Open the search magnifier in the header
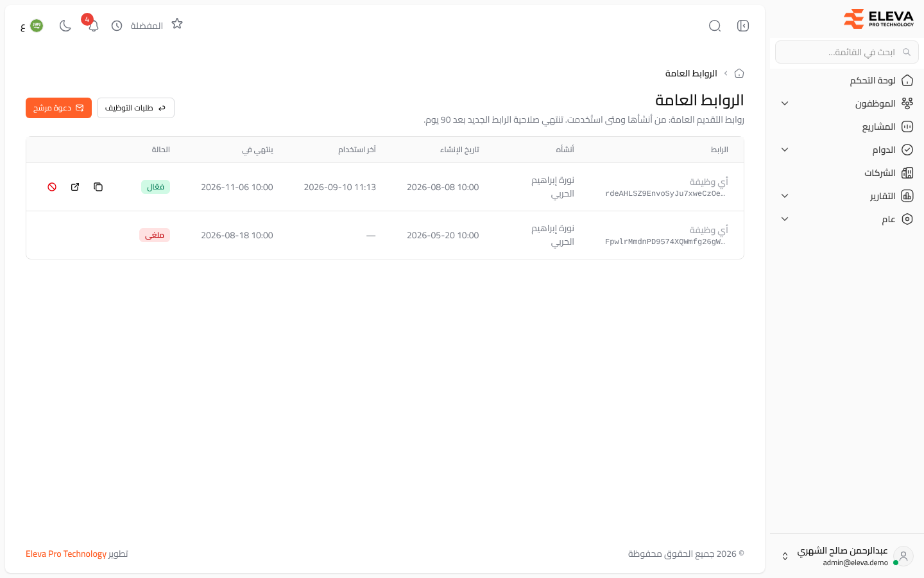 tap(715, 26)
